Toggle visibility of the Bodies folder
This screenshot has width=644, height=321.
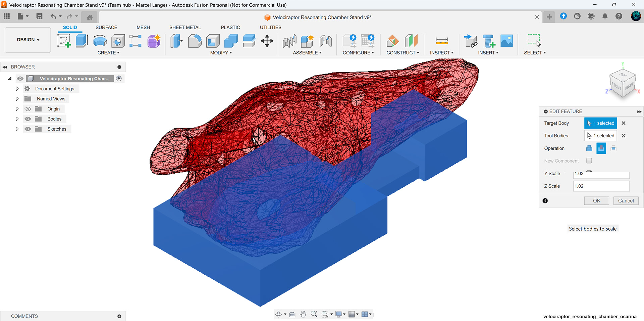(x=28, y=119)
